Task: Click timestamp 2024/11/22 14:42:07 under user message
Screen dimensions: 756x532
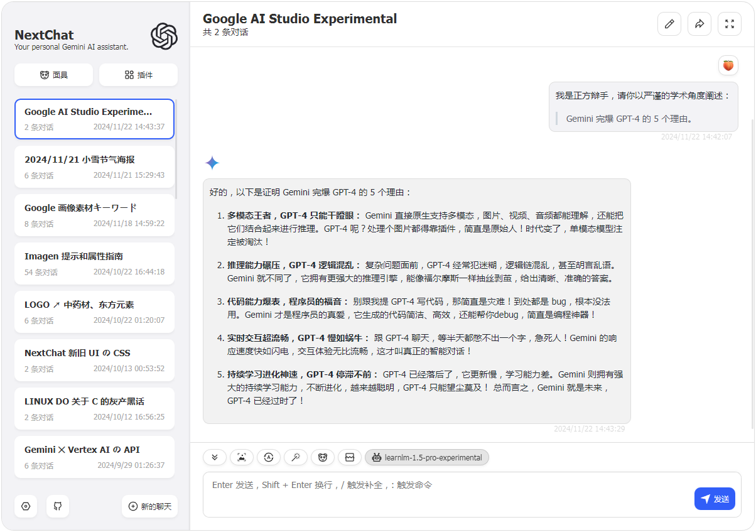Action: pos(696,137)
